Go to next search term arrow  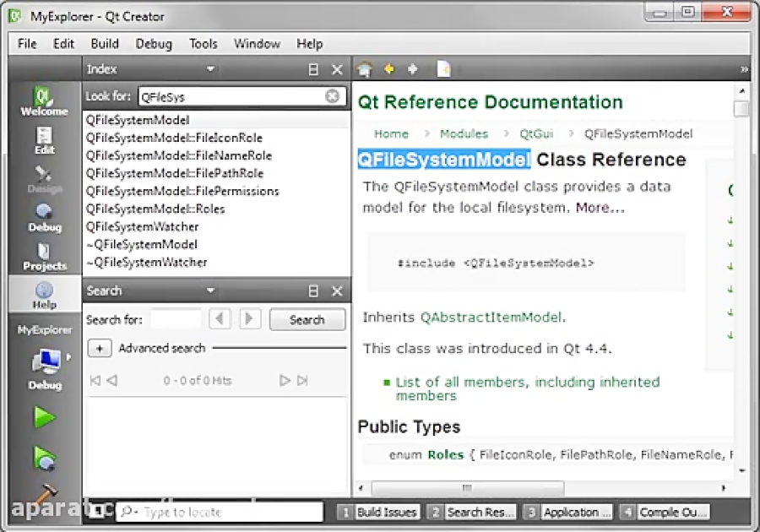[250, 319]
